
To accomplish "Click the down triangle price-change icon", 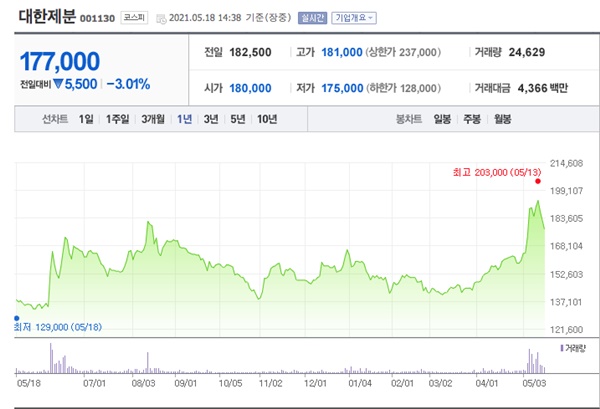I will coord(58,83).
